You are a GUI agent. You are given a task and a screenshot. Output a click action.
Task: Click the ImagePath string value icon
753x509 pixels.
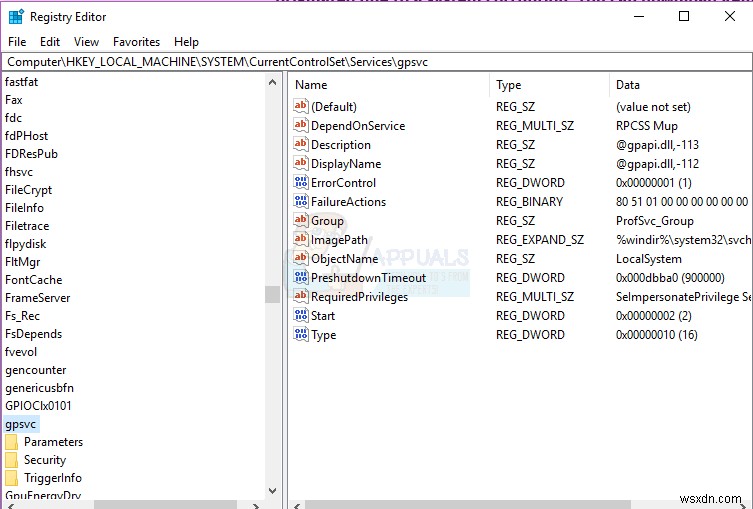[301, 239]
